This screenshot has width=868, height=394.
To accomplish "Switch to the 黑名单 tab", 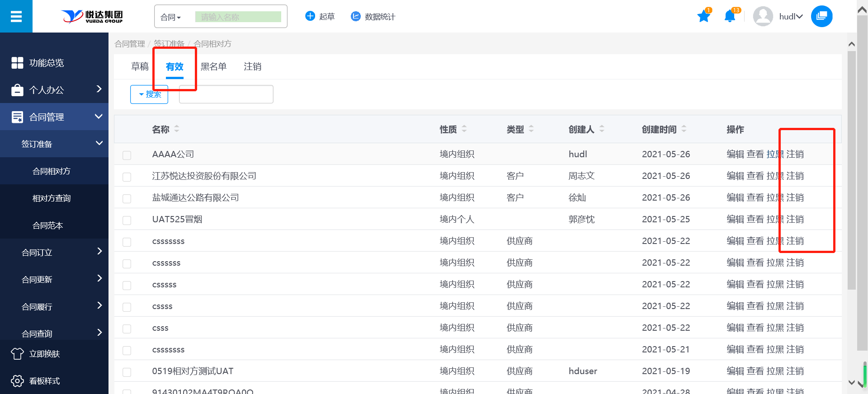I will coord(213,67).
